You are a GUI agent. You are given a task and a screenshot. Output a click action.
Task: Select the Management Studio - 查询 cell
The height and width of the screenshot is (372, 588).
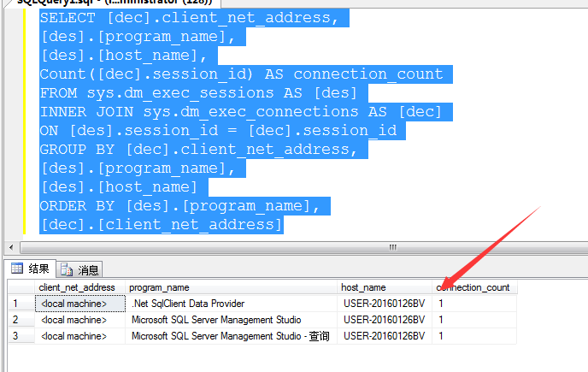click(231, 336)
